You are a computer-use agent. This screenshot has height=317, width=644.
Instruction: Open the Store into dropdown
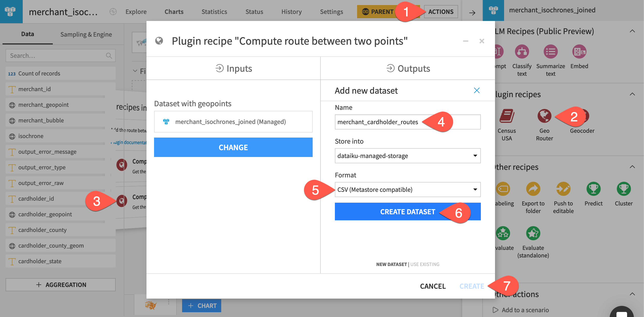click(408, 156)
